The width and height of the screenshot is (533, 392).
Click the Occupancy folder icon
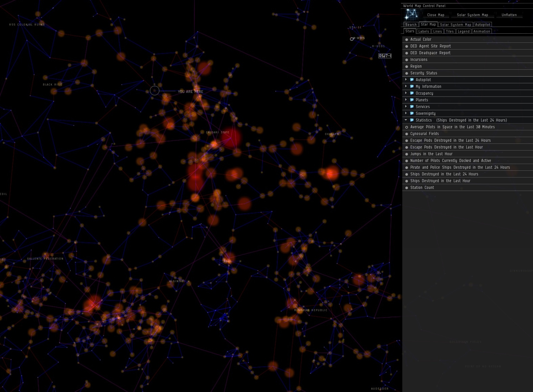[412, 93]
